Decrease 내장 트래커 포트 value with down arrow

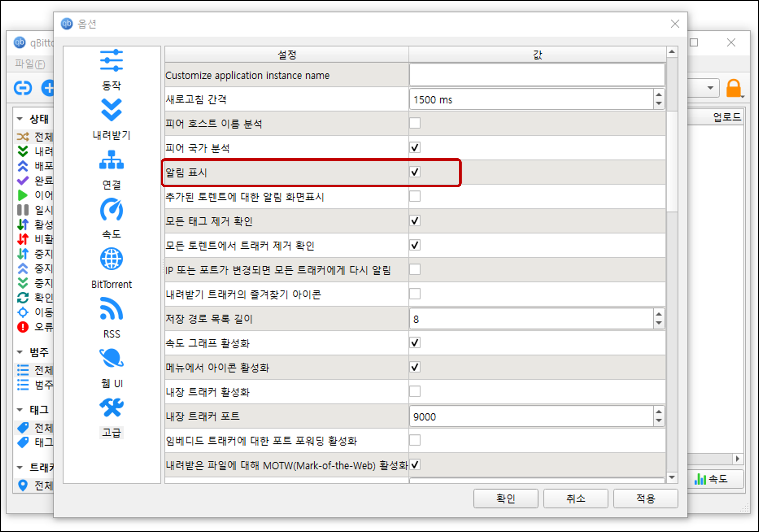(658, 421)
